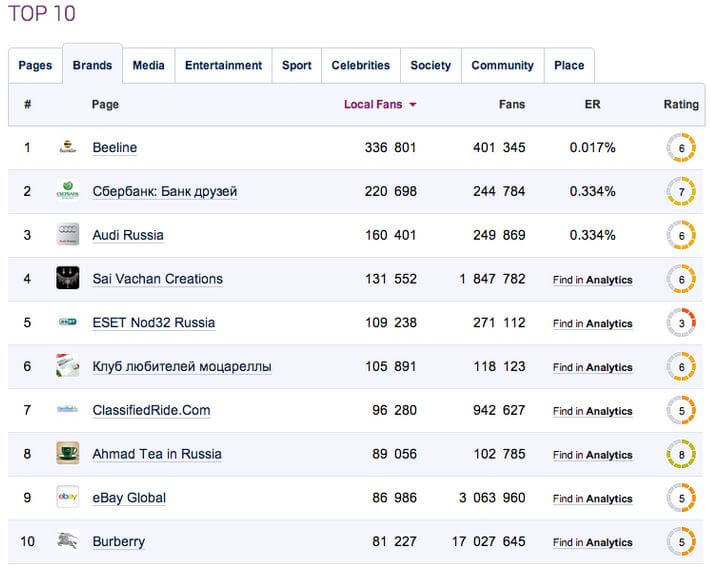710x567 pixels.
Task: Click the Audi Russia logo icon
Action: pos(67,235)
